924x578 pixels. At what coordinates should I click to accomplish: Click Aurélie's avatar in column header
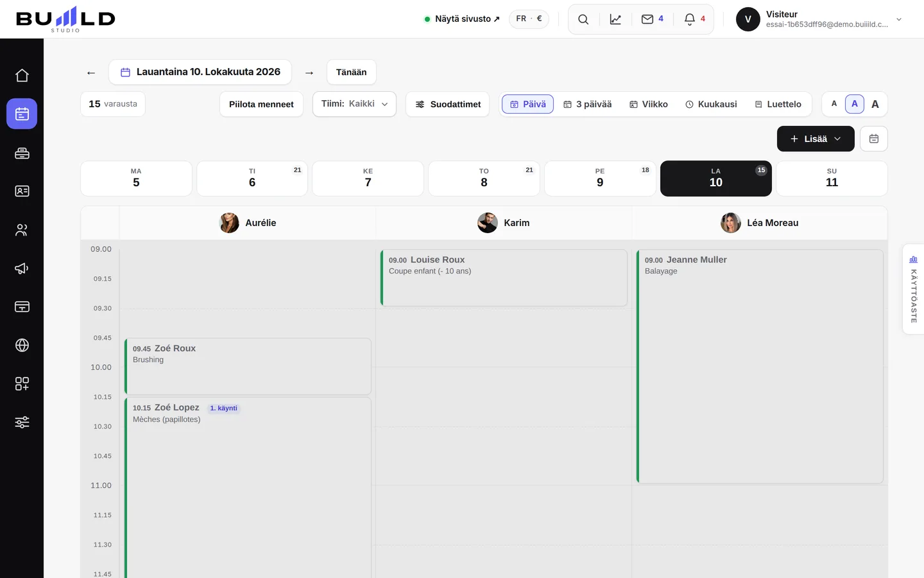229,223
